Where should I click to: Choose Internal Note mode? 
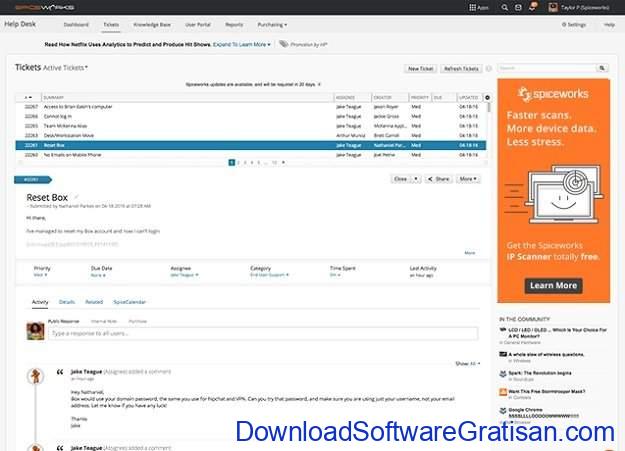click(104, 321)
